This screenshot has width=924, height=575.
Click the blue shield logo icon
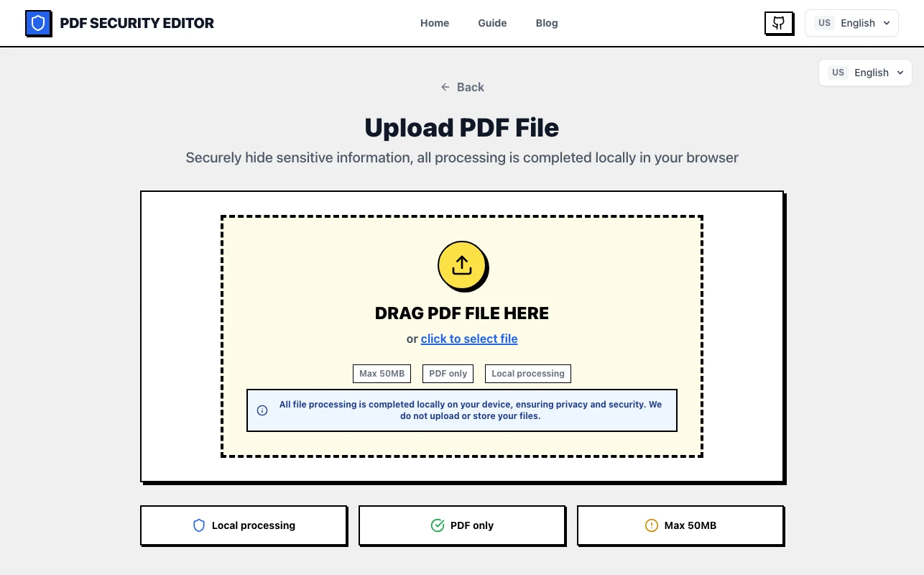(x=38, y=24)
